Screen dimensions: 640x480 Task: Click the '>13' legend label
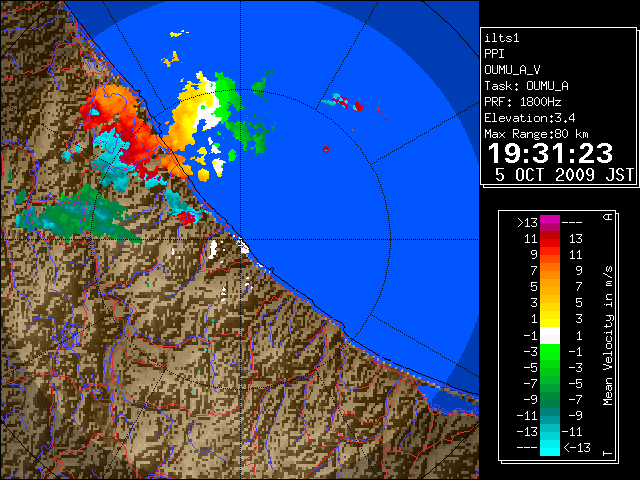coord(527,223)
